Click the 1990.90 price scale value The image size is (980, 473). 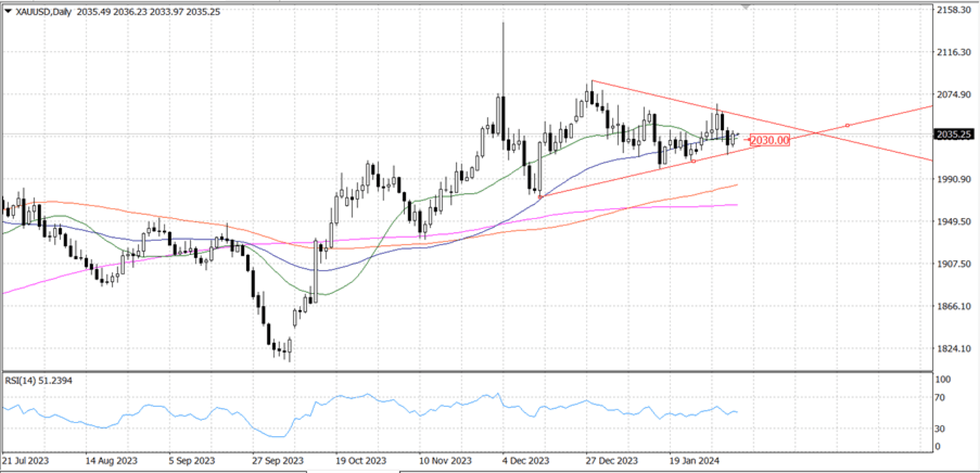click(954, 179)
